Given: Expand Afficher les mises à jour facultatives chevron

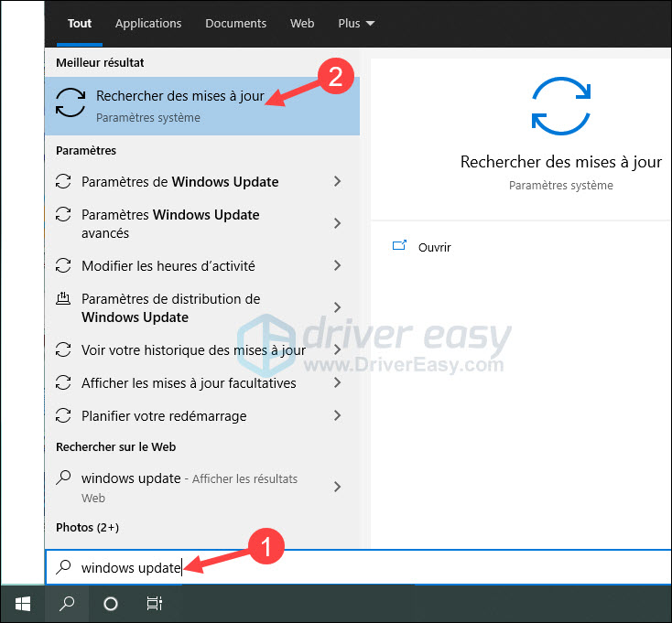Looking at the screenshot, I should point(337,382).
